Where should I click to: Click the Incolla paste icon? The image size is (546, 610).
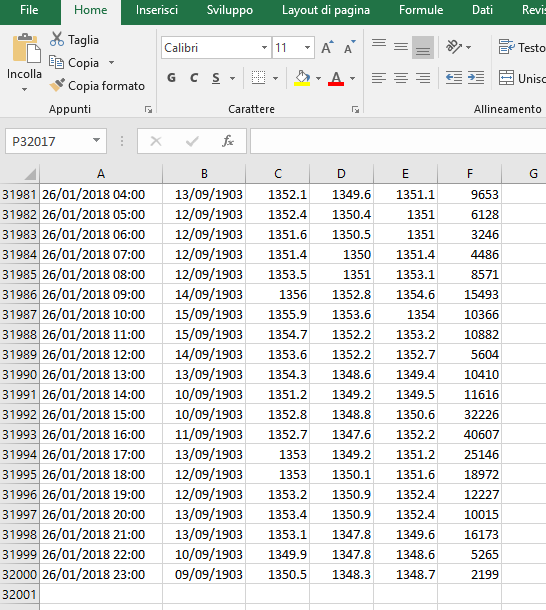(26, 49)
